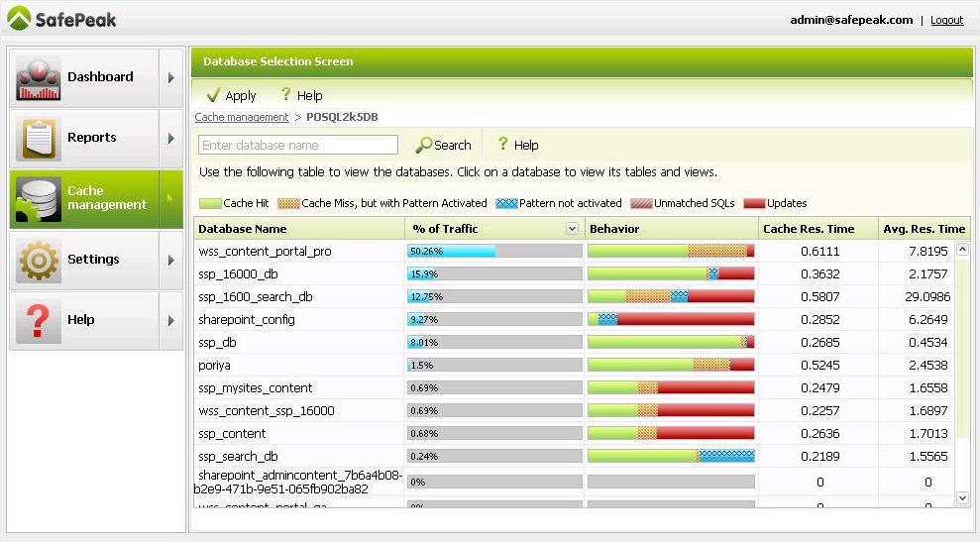Click the admin@safepeak.com user label
Screen dimensions: 980x542
click(851, 20)
